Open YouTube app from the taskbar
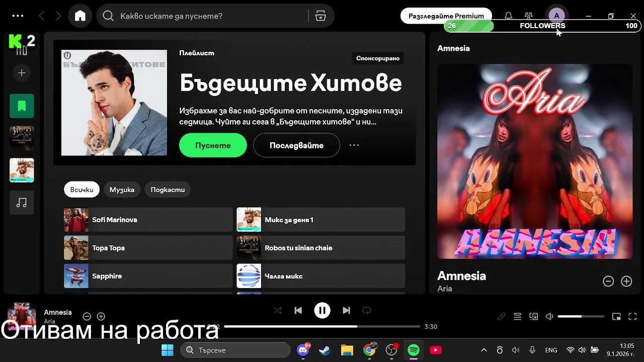This screenshot has height=362, width=644. click(436, 350)
